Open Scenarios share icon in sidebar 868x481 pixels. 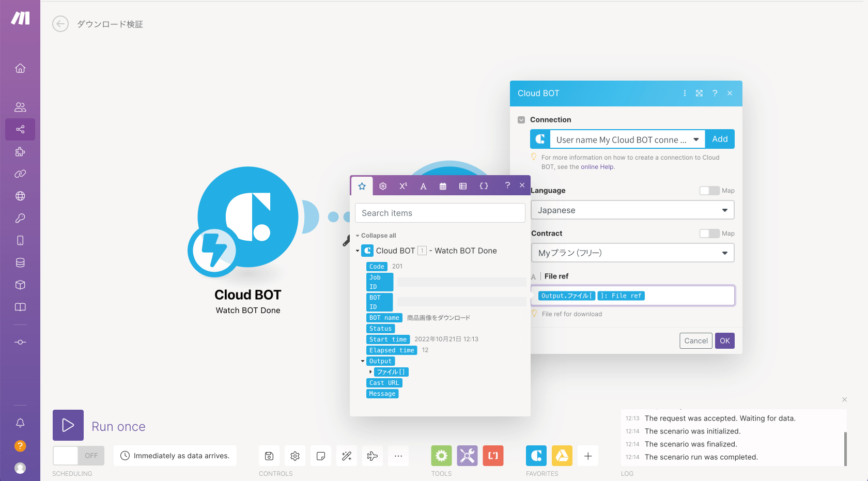tap(20, 129)
